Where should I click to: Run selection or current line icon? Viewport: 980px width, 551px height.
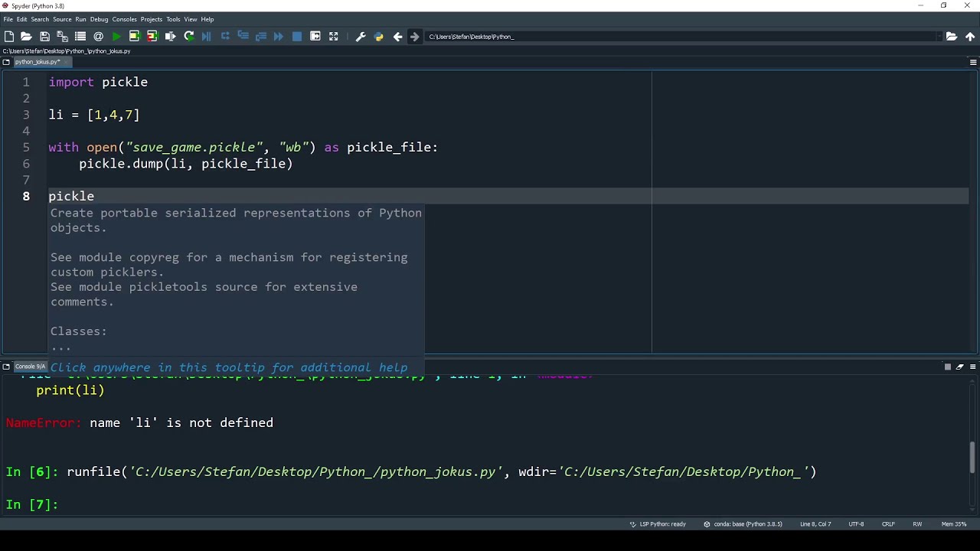[x=170, y=36]
